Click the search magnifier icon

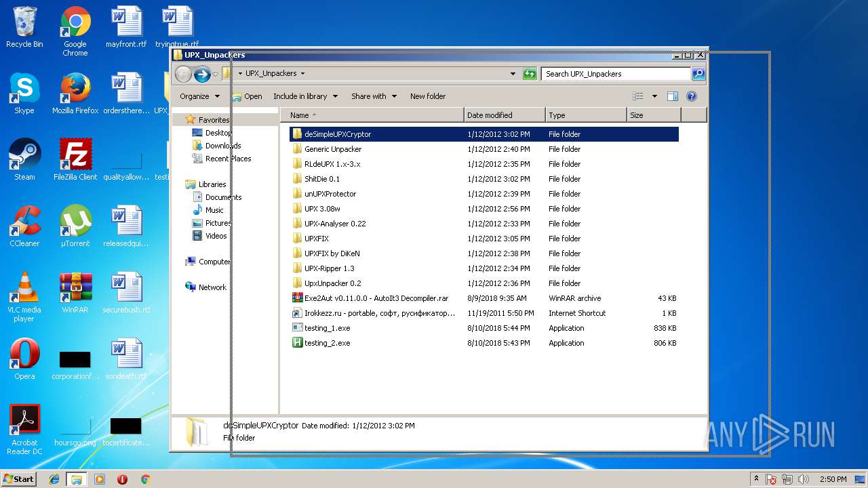698,74
